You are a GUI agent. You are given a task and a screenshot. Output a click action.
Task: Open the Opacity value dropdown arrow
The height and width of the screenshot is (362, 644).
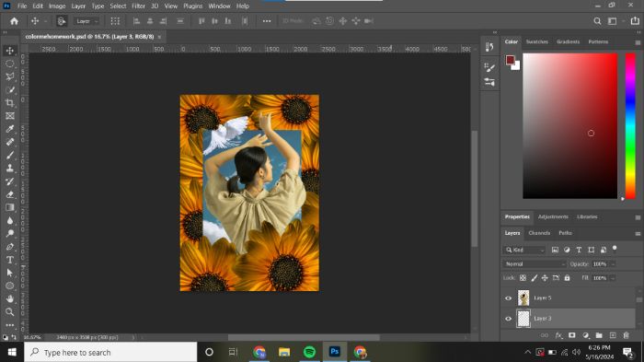(x=614, y=264)
